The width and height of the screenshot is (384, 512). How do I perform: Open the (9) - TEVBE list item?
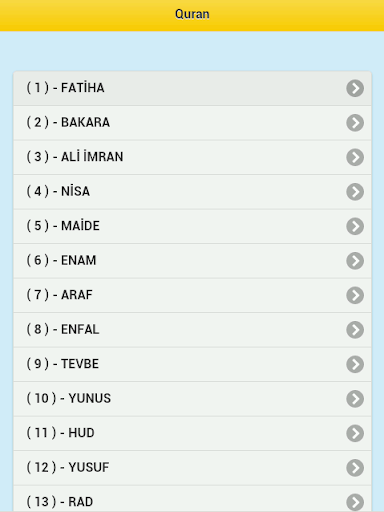tap(192, 364)
